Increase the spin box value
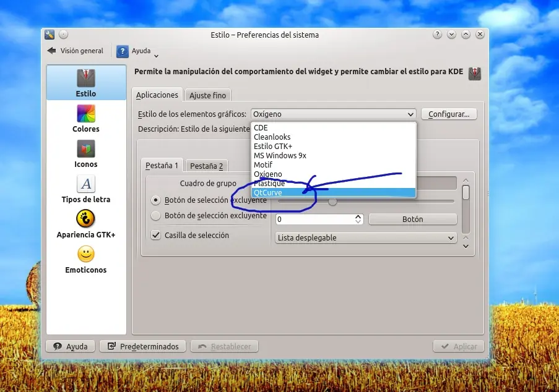Screen dimensions: 559x392 (x=358, y=216)
